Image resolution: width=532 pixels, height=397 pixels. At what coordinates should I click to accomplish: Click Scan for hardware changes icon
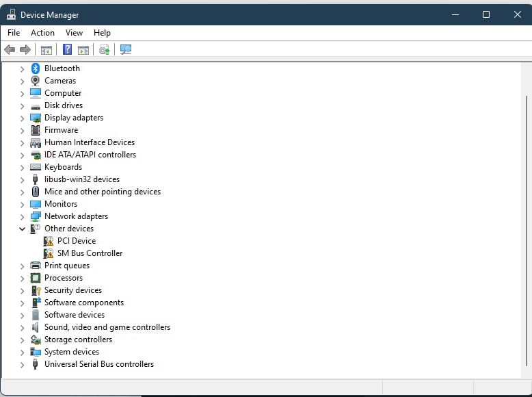click(x=125, y=49)
